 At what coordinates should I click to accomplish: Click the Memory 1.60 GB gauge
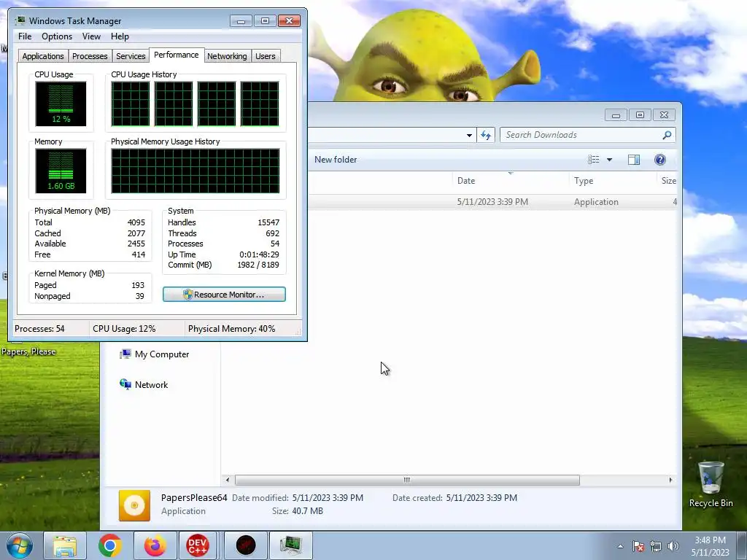click(61, 171)
